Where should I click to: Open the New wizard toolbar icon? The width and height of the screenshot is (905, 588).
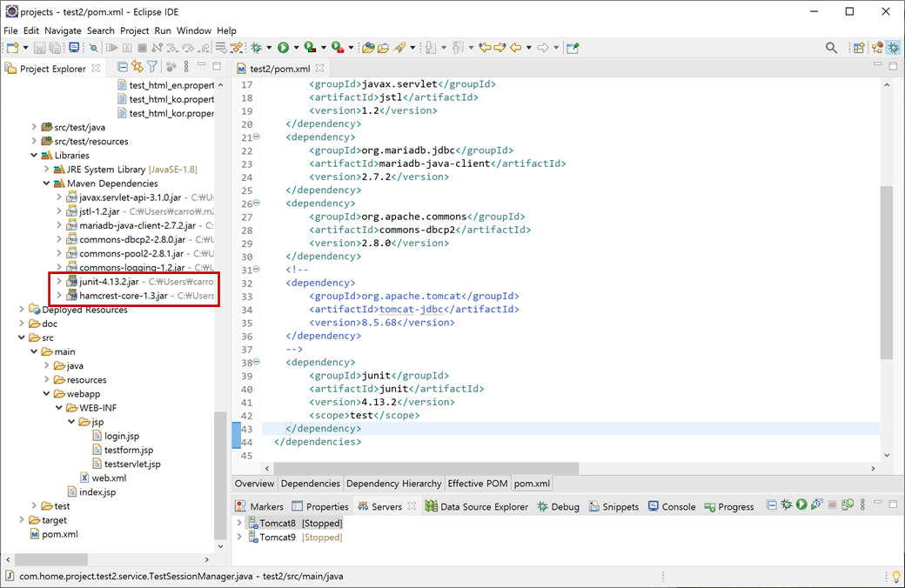pyautogui.click(x=13, y=48)
